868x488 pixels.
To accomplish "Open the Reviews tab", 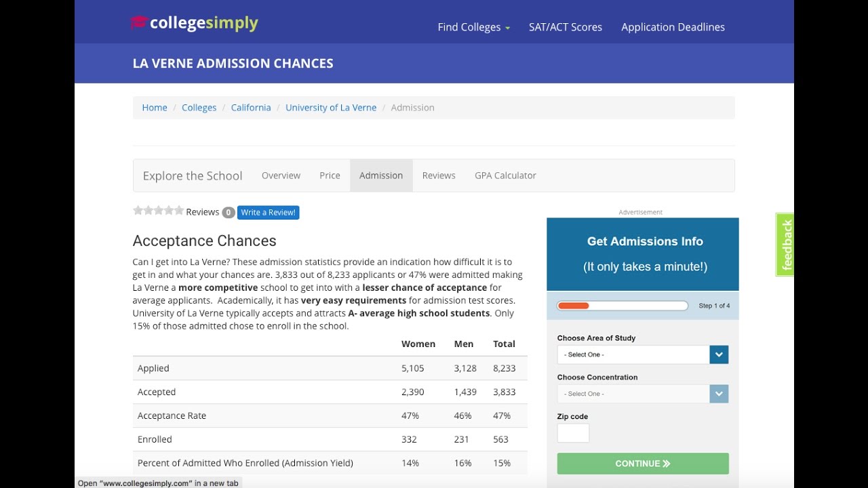I will pyautogui.click(x=439, y=176).
